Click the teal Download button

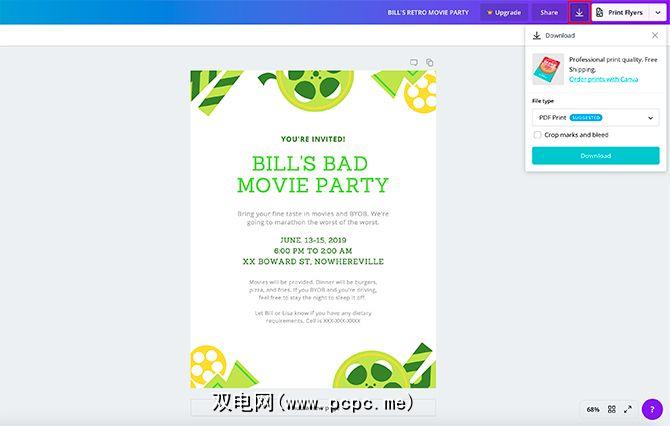[x=596, y=156]
